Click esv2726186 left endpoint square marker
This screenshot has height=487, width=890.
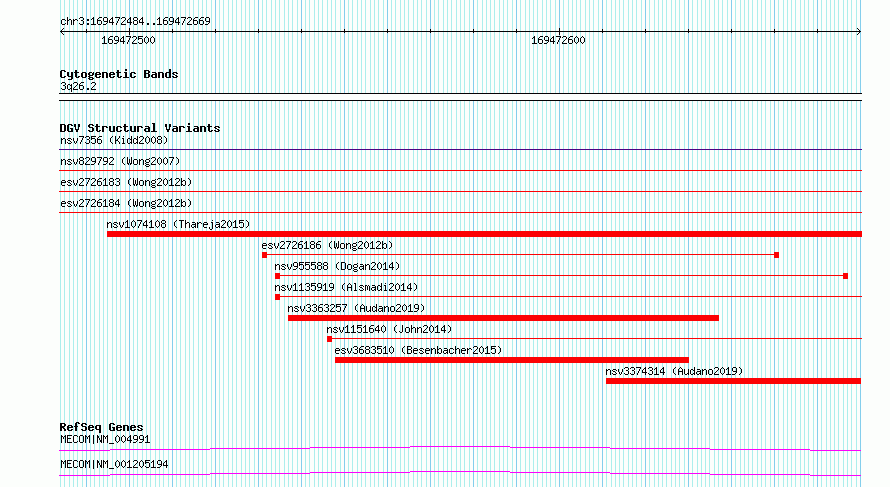[265, 255]
